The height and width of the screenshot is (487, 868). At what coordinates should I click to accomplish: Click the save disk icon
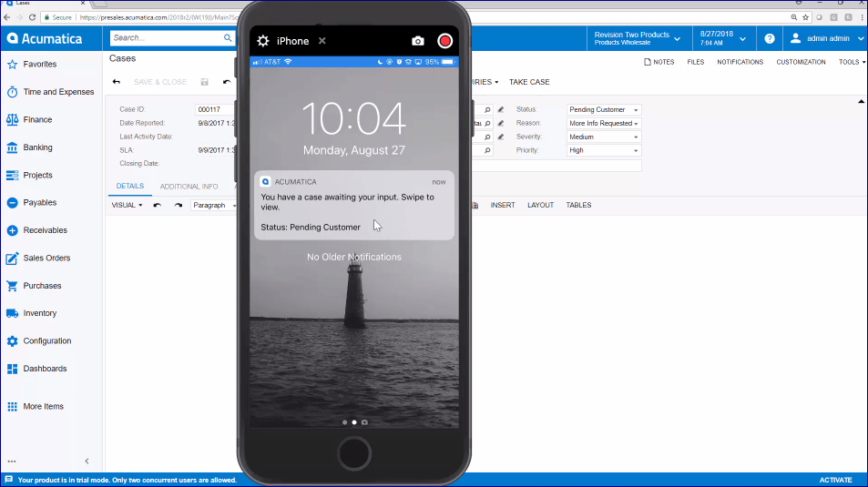[204, 82]
